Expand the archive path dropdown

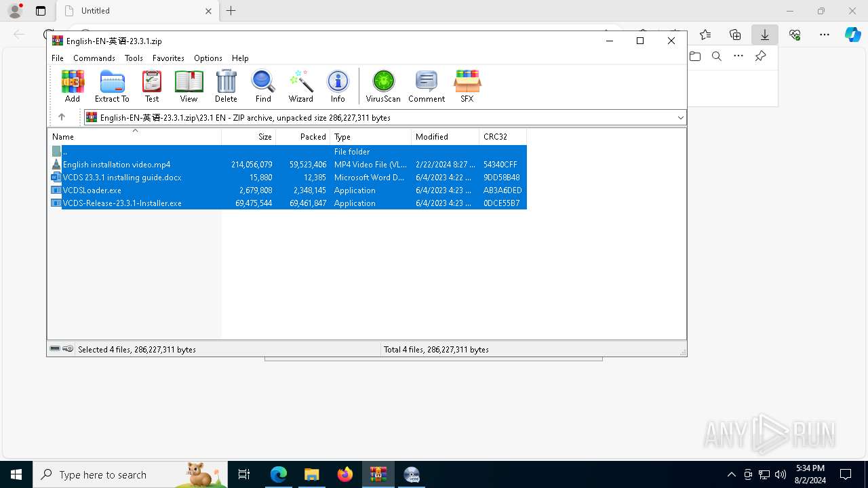[680, 118]
